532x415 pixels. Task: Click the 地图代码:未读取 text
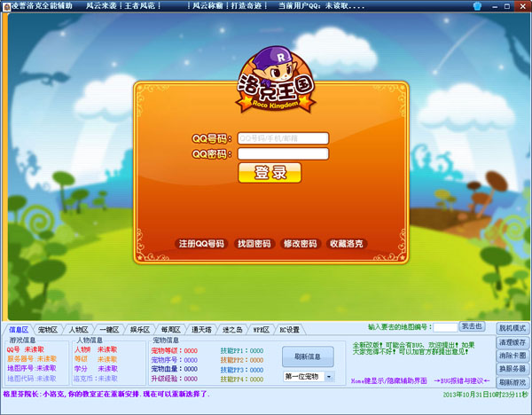[32, 379]
